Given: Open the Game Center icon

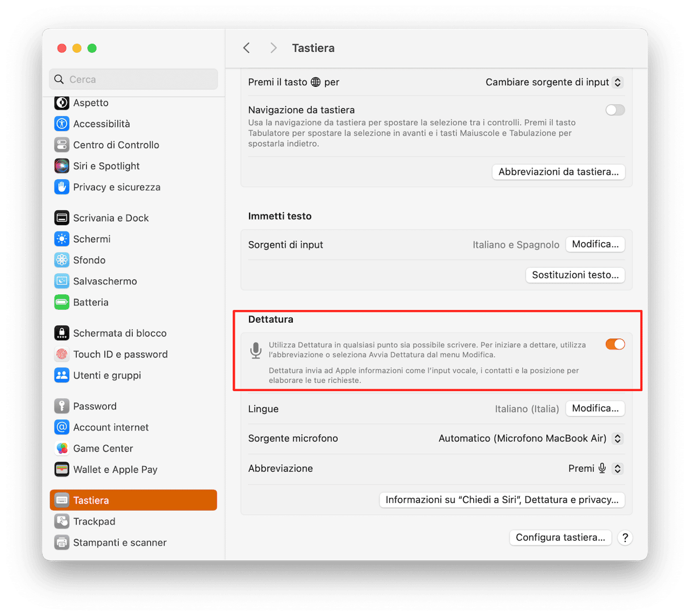Looking at the screenshot, I should pyautogui.click(x=62, y=448).
